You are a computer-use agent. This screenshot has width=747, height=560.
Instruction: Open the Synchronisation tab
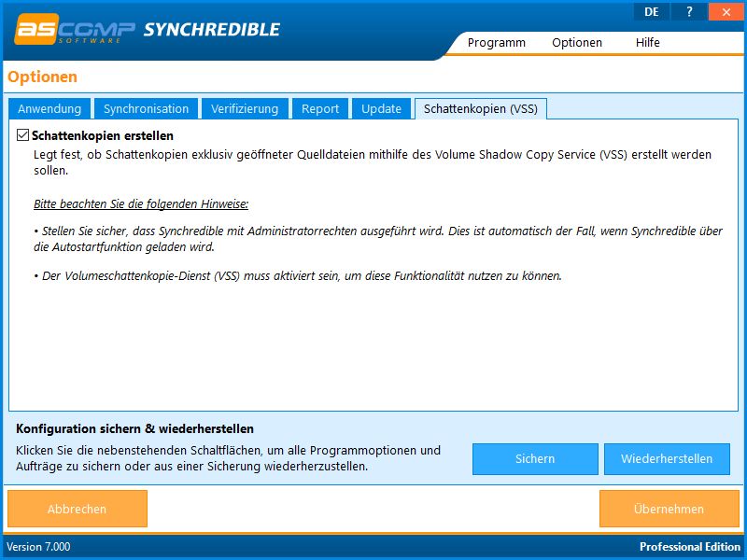(x=146, y=108)
